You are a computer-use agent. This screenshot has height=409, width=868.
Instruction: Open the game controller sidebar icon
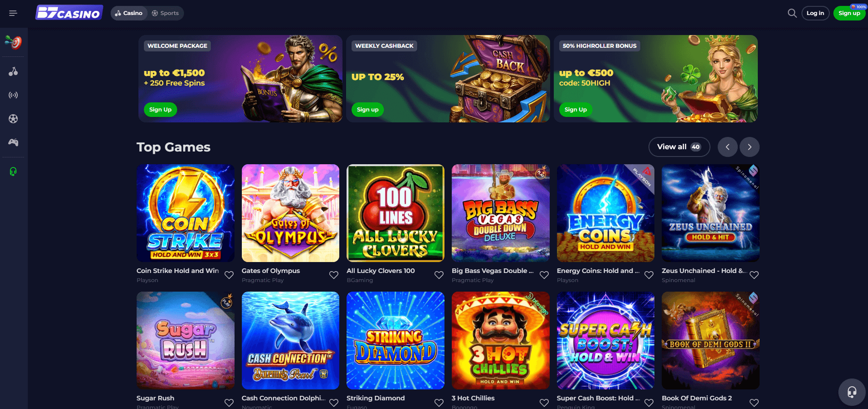pos(13,142)
